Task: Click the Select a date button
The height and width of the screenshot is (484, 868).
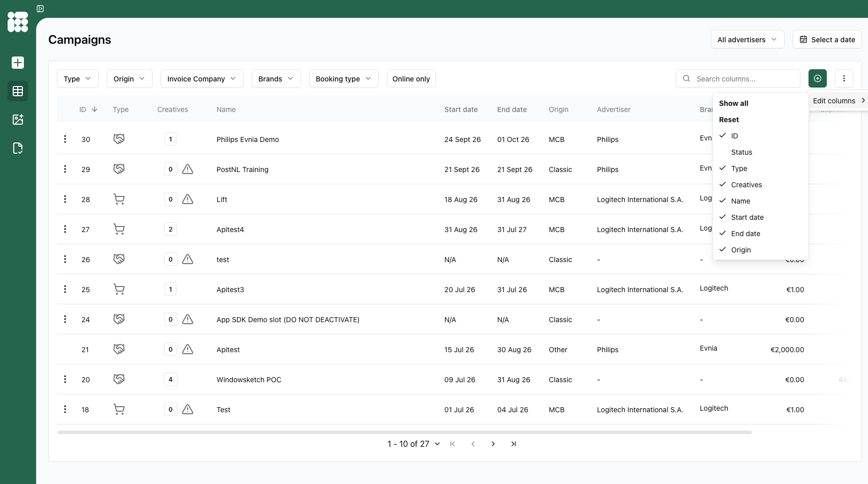Action: coord(827,39)
